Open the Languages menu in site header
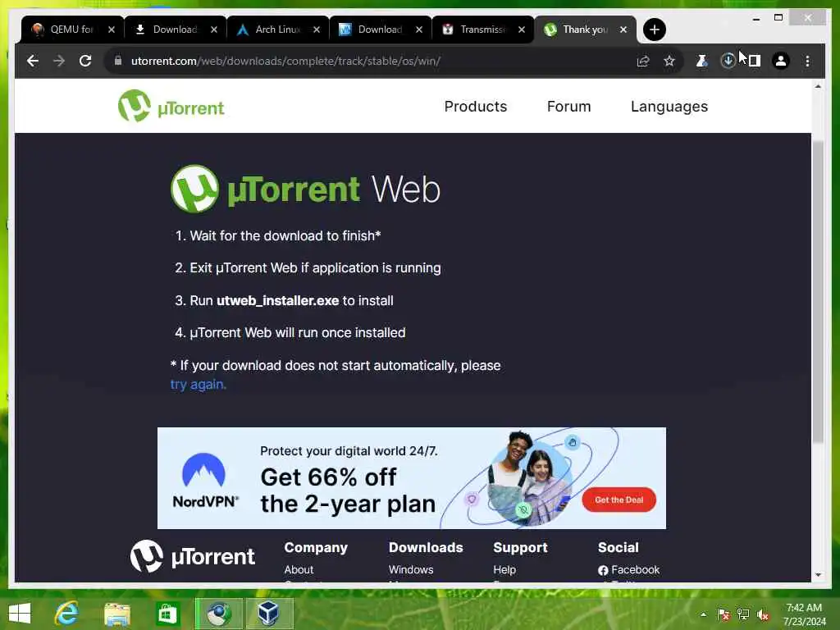Viewport: 840px width, 630px height. click(x=669, y=107)
